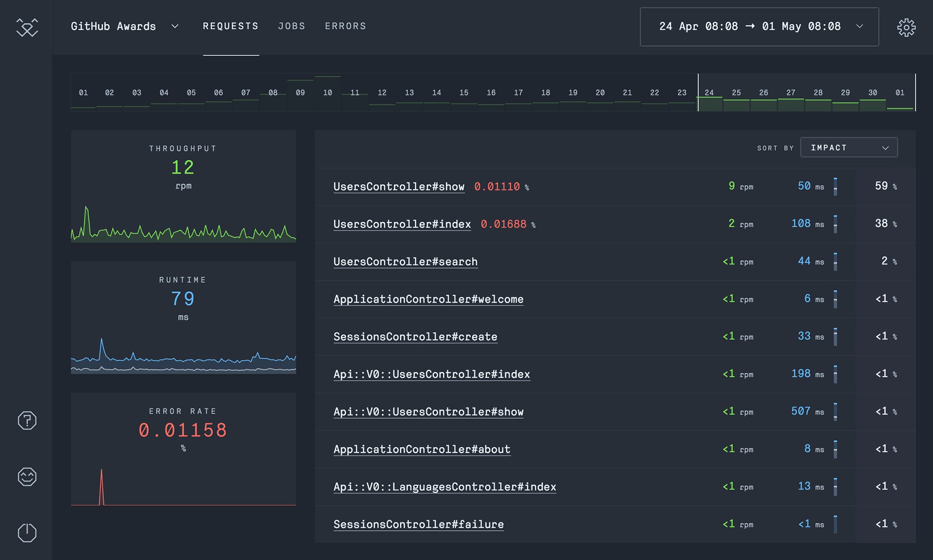The height and width of the screenshot is (560, 933).
Task: Click the 0.01158 error rate total
Action: tap(183, 430)
